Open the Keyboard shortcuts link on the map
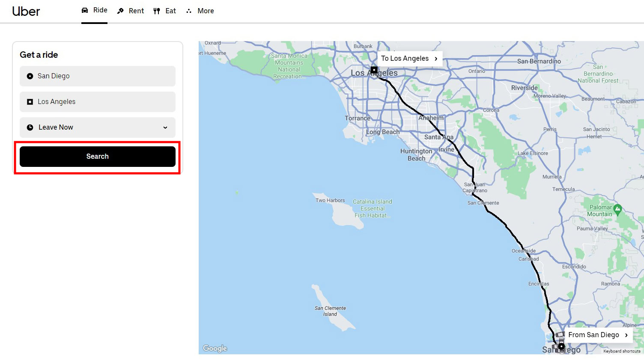The height and width of the screenshot is (362, 644). click(622, 351)
